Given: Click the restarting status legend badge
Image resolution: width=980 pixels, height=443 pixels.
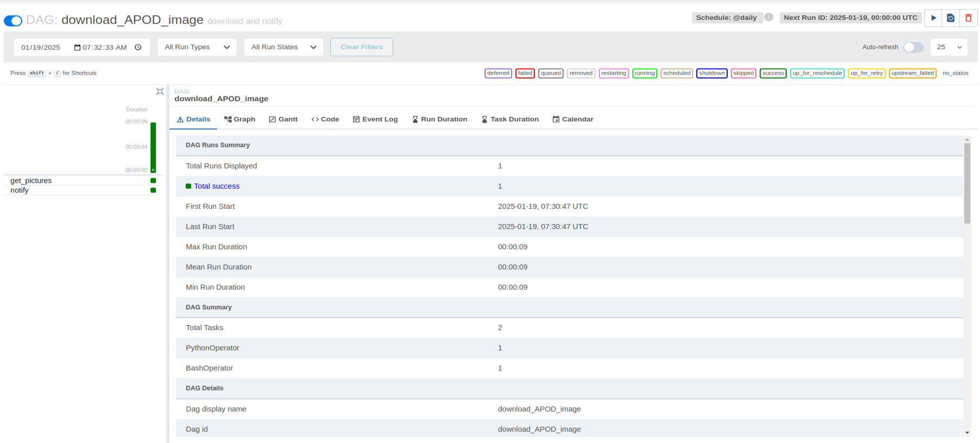Looking at the screenshot, I should coord(613,73).
